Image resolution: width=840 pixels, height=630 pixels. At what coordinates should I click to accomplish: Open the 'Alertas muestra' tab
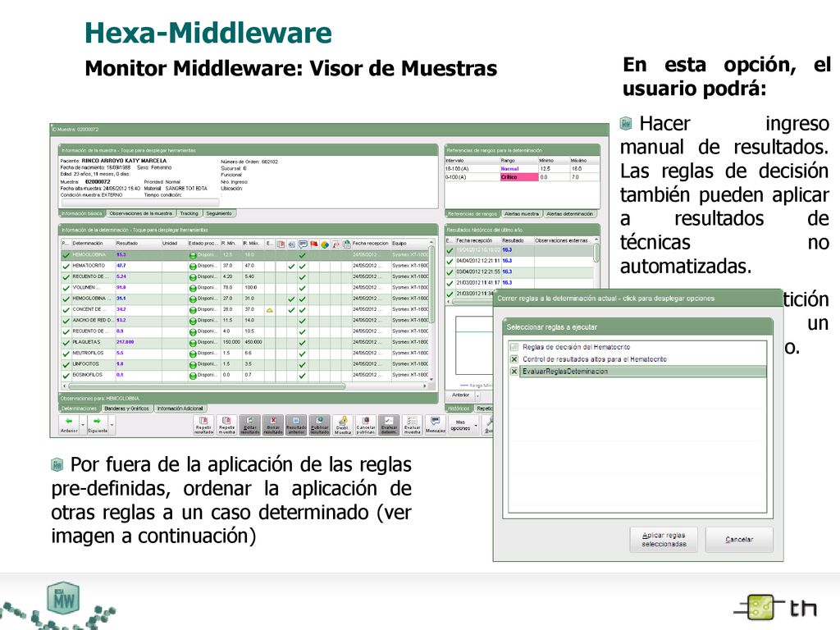(x=521, y=214)
